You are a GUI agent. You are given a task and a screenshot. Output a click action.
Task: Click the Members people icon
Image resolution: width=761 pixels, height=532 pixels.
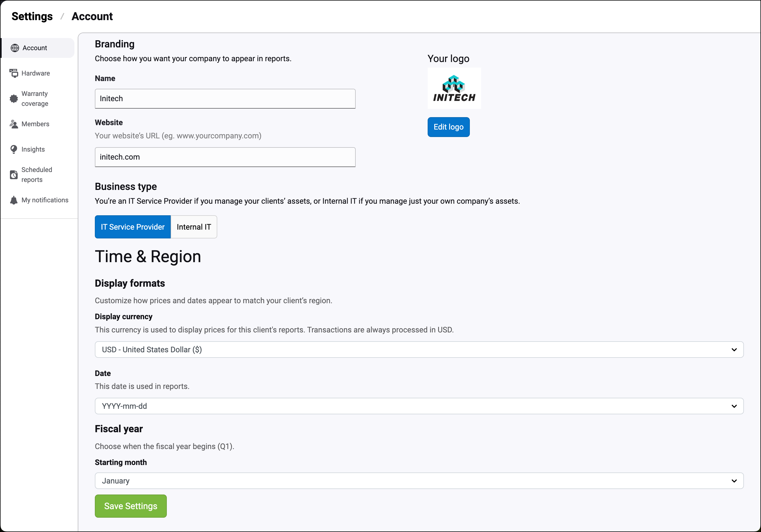tap(14, 124)
